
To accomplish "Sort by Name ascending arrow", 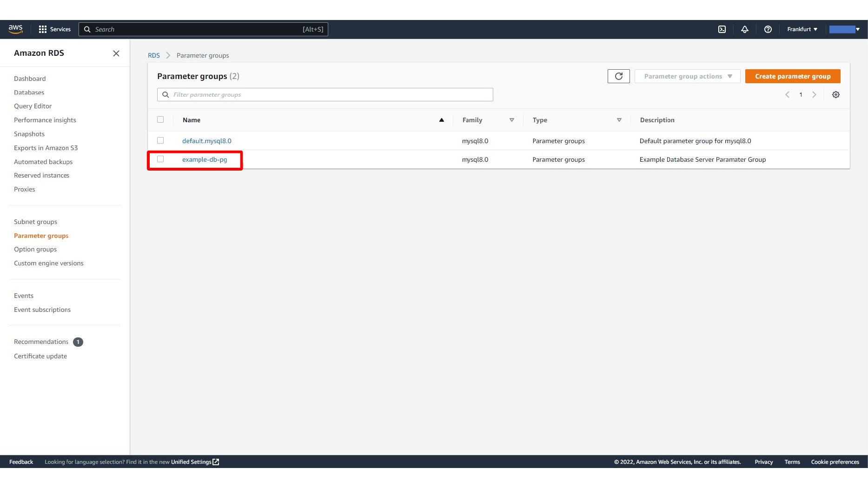I will [x=441, y=120].
